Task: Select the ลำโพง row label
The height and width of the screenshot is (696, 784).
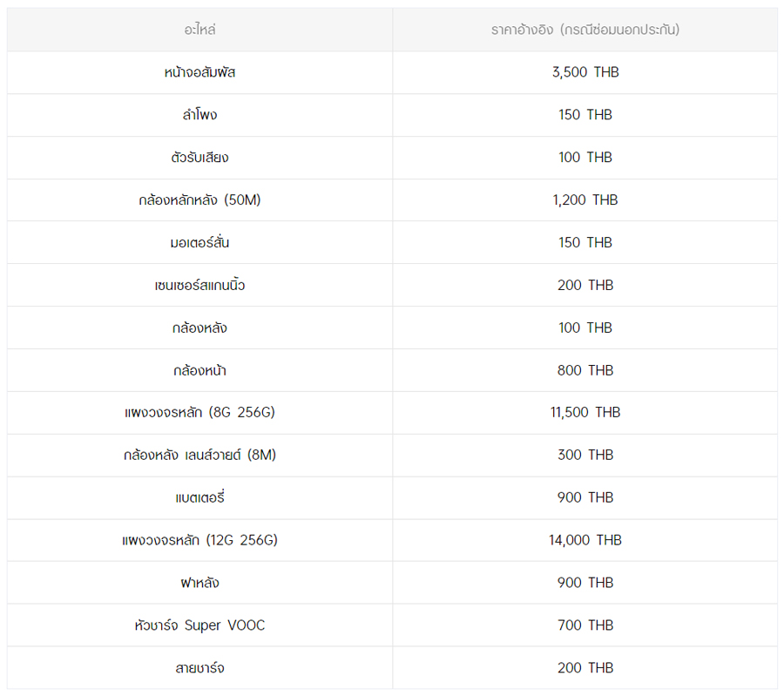Action: click(199, 115)
